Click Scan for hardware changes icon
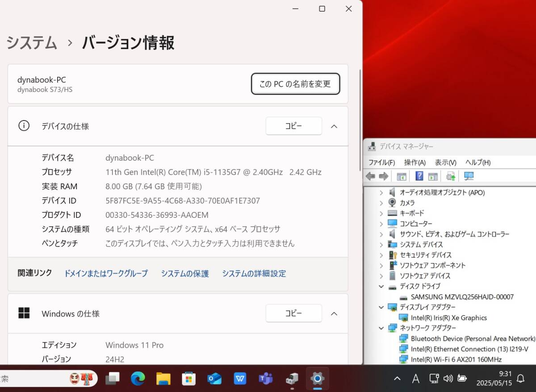Image resolution: width=536 pixels, height=392 pixels. (x=451, y=176)
